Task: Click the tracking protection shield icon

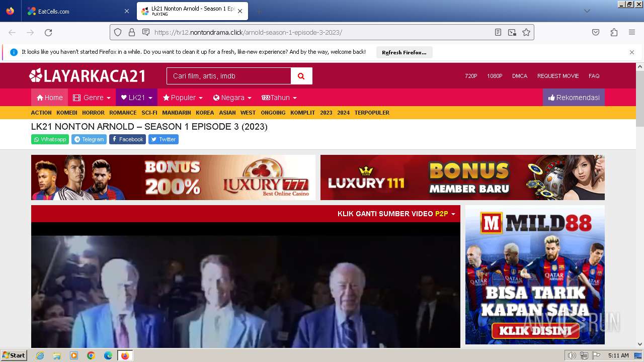Action: coord(118,32)
